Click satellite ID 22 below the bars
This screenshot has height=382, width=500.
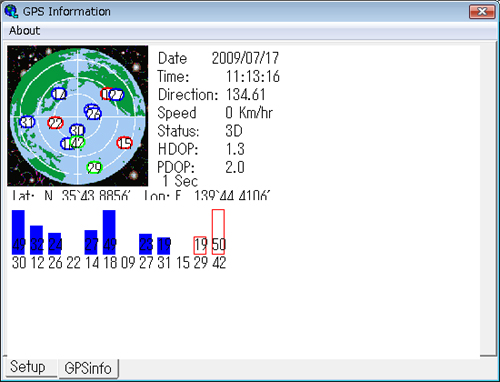click(73, 263)
